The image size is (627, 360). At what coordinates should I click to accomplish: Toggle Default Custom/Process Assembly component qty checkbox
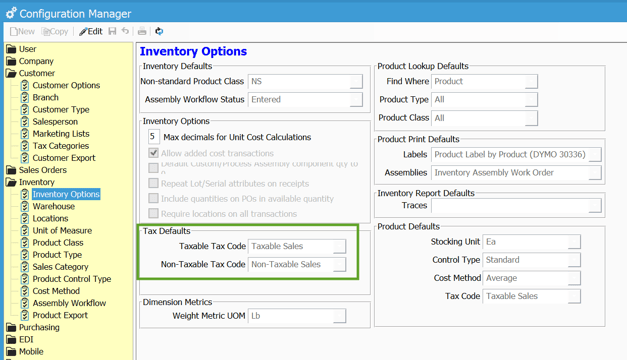point(153,168)
